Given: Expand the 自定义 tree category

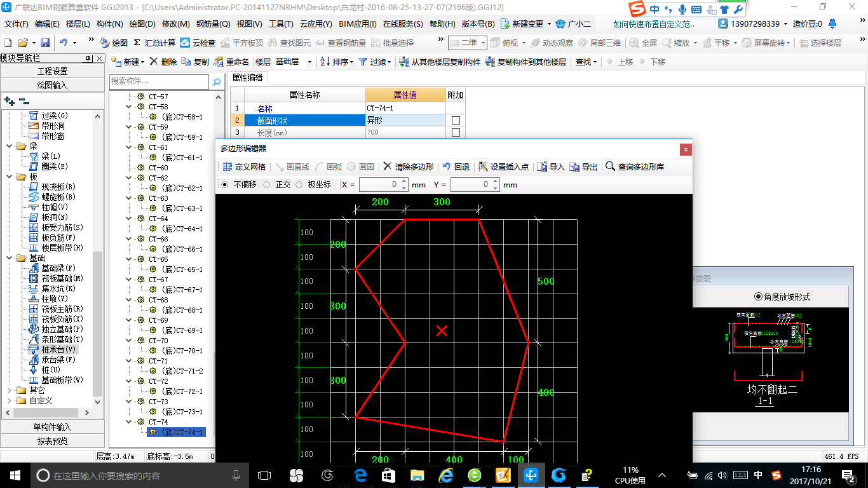Looking at the screenshot, I should point(9,400).
